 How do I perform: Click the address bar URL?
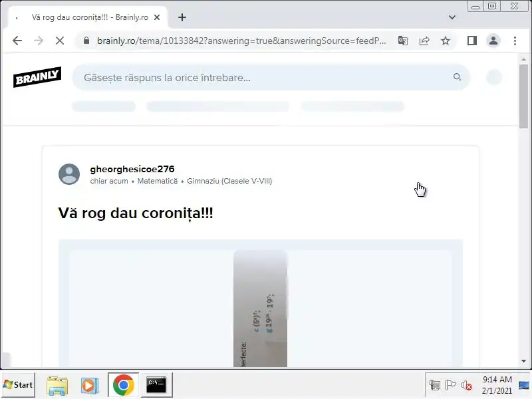[241, 41]
